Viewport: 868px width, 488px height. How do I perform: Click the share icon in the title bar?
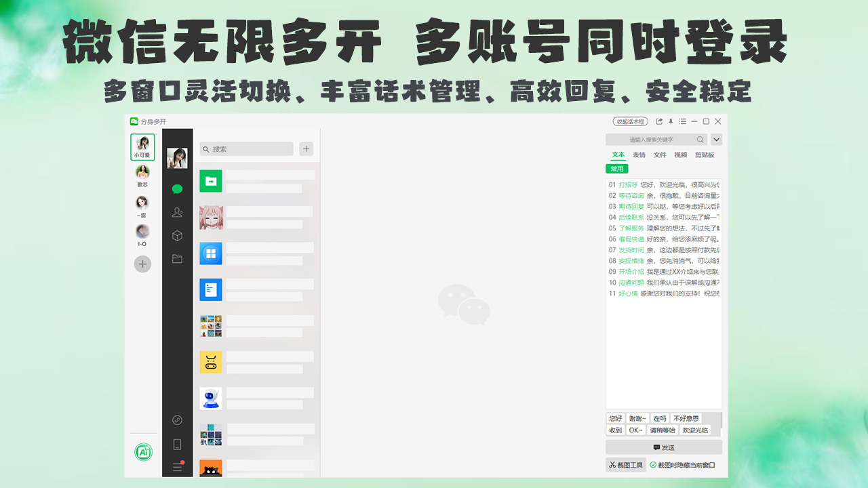point(659,121)
